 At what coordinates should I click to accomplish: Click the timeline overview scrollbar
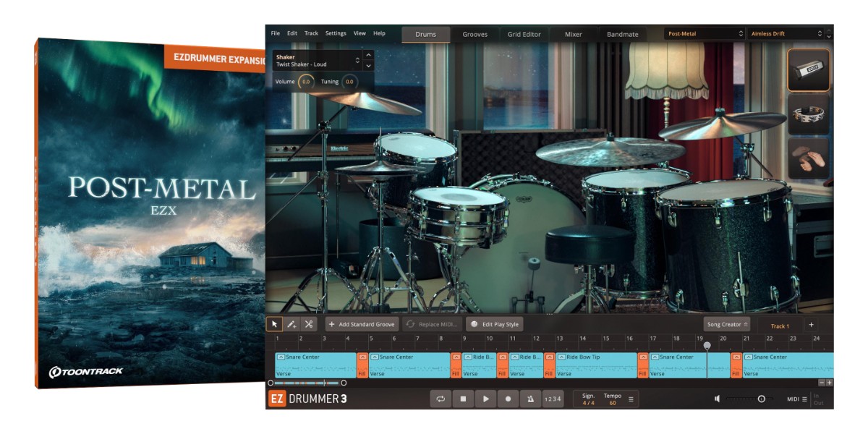tap(307, 383)
